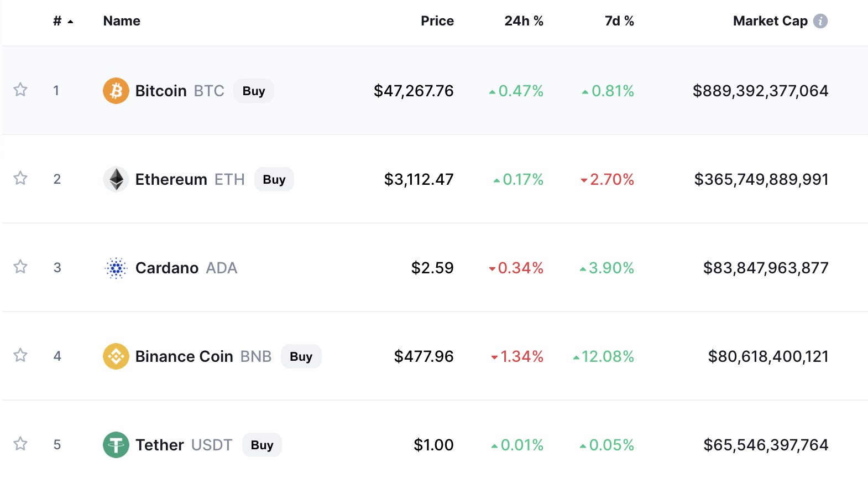
Task: Click the Cardano logo icon
Action: [x=116, y=268]
